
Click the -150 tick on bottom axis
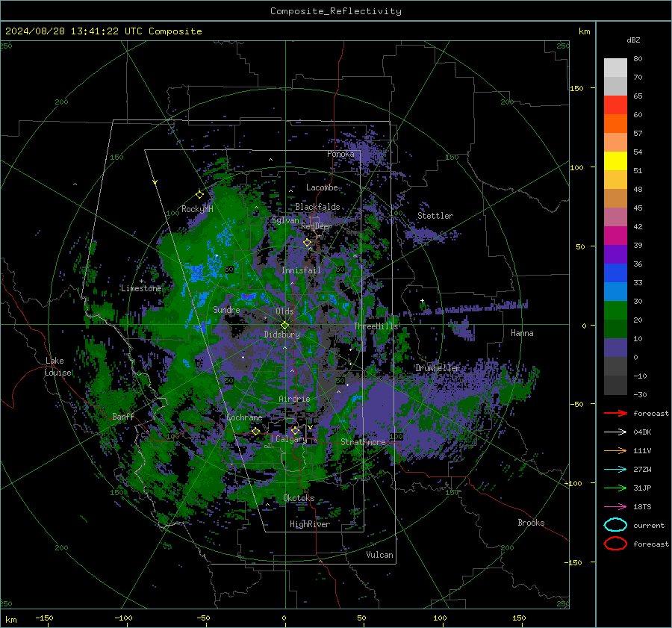pyautogui.click(x=44, y=618)
